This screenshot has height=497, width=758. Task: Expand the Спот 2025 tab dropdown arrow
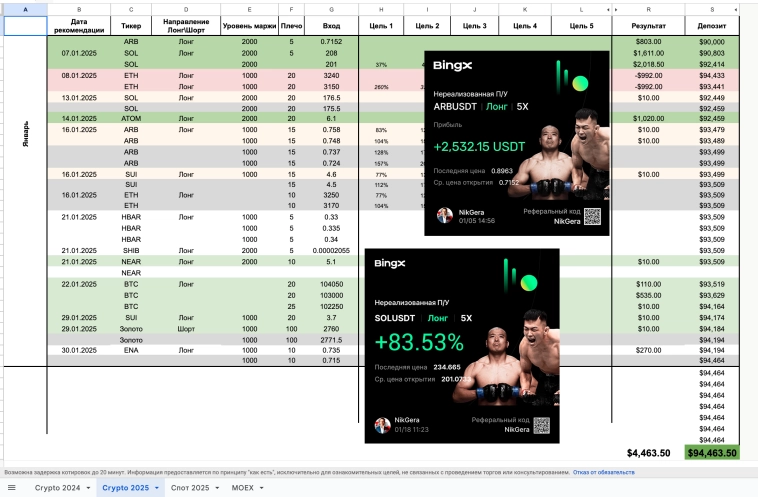[218, 488]
